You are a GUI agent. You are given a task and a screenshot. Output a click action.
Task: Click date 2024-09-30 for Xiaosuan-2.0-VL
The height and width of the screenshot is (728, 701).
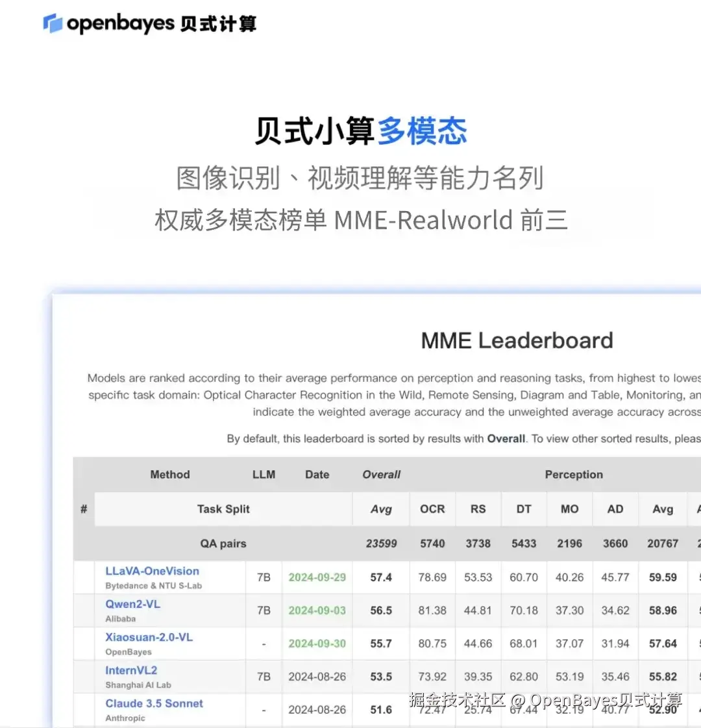point(317,644)
